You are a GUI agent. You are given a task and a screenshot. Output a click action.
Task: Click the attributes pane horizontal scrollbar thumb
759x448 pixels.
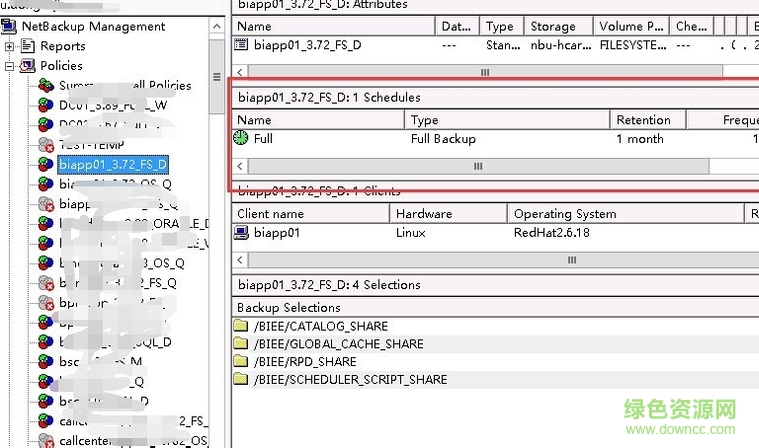coord(485,72)
